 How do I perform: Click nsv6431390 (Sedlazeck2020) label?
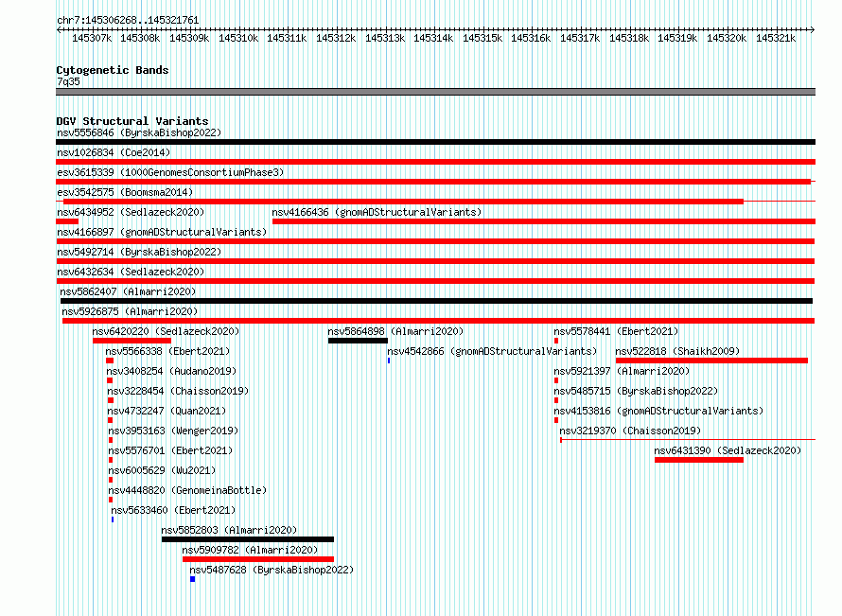tap(728, 450)
